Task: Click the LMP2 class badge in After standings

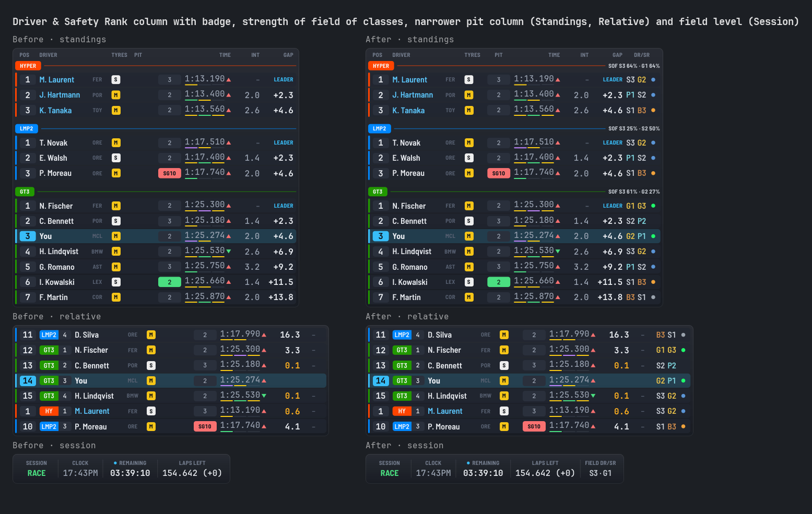Action: click(x=380, y=128)
